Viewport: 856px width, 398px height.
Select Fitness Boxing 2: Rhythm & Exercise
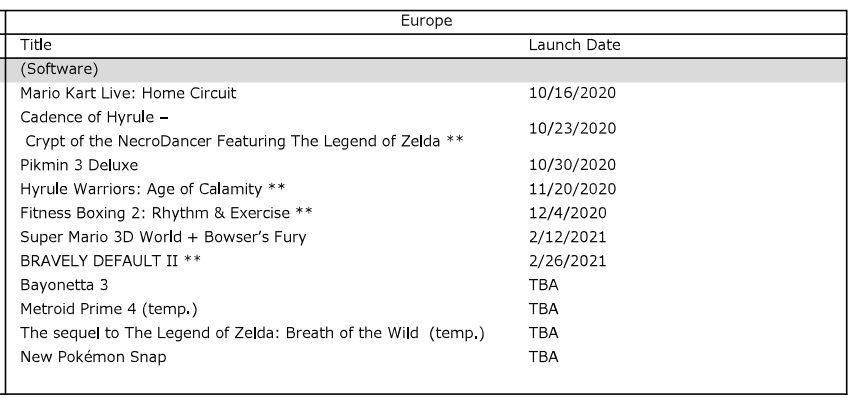click(167, 213)
